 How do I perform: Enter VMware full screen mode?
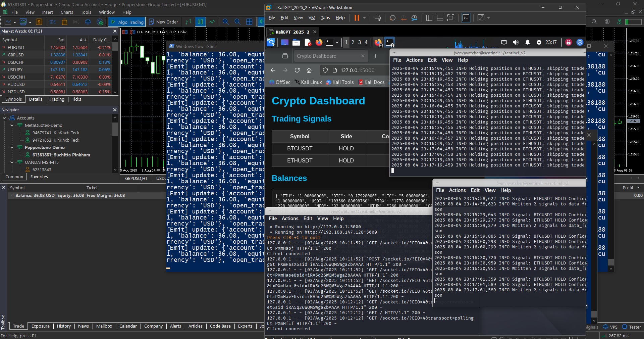point(451,18)
